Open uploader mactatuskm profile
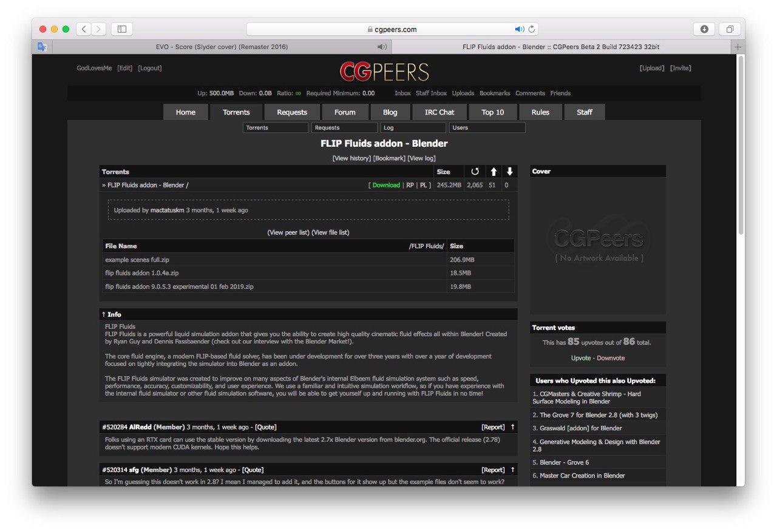 coord(167,210)
